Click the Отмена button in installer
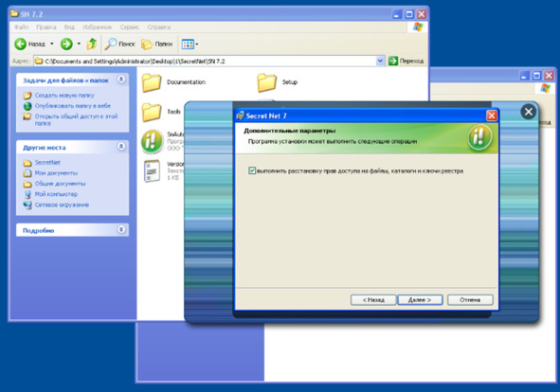This screenshot has width=560, height=392. click(x=470, y=300)
